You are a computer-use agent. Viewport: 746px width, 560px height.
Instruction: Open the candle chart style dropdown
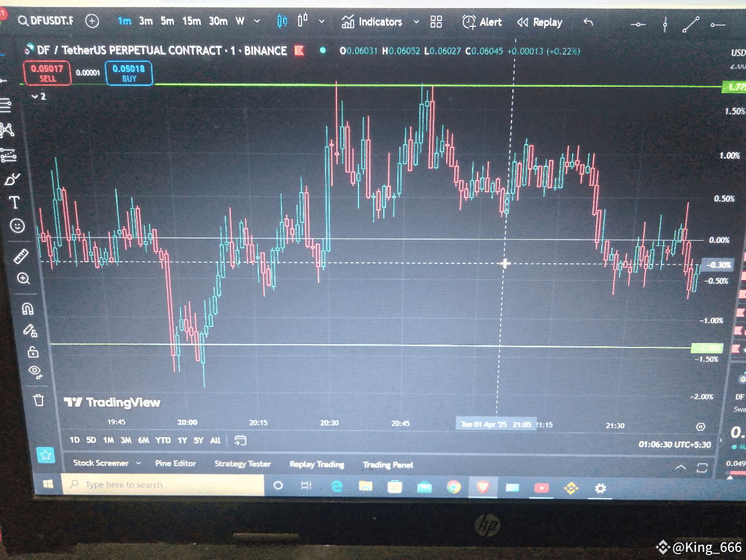[321, 22]
